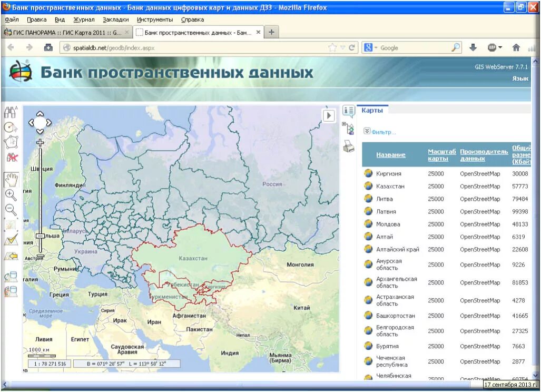The height and width of the screenshot is (392, 541).
Task: Go to Firefox home page icon
Action: click(516, 47)
